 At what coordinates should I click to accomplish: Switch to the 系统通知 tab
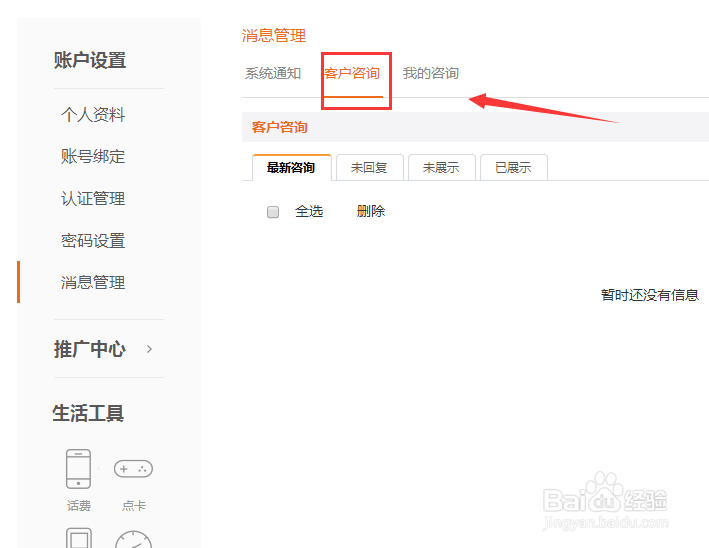pyautogui.click(x=273, y=73)
